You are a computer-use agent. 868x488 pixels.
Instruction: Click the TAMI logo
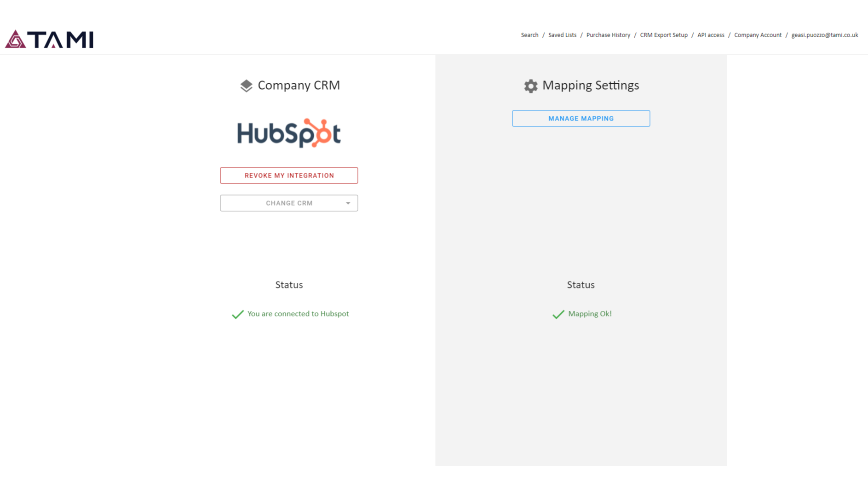48,39
